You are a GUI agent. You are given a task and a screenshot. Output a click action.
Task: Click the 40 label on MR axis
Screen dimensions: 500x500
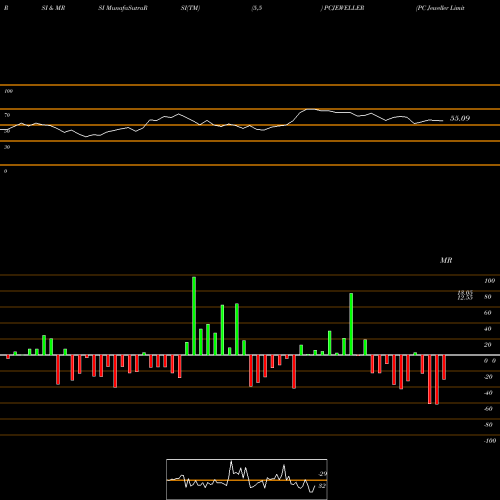pyautogui.click(x=488, y=329)
